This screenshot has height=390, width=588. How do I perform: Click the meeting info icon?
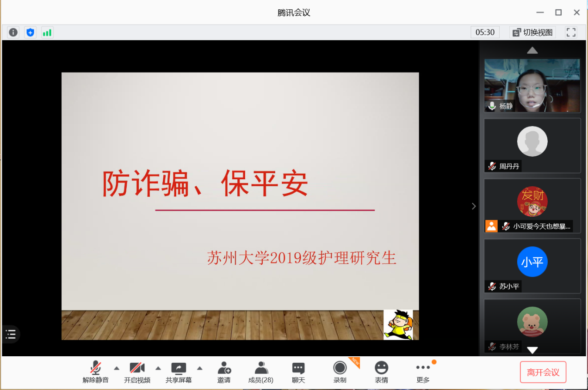click(x=13, y=32)
